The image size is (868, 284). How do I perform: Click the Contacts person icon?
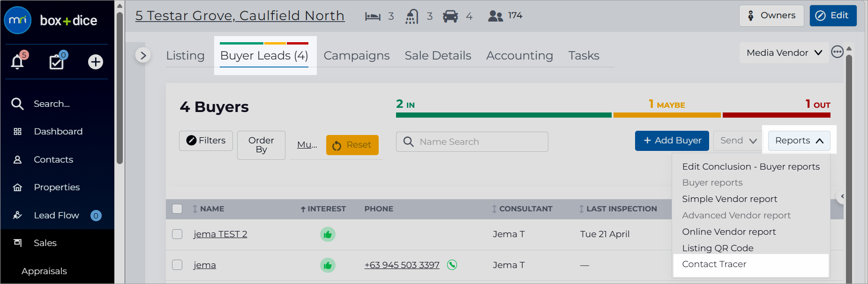(17, 160)
